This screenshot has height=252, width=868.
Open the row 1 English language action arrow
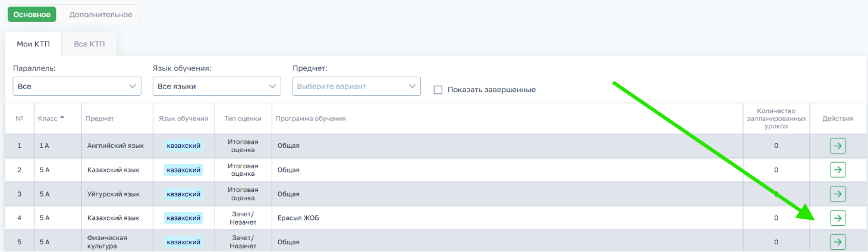click(x=838, y=146)
